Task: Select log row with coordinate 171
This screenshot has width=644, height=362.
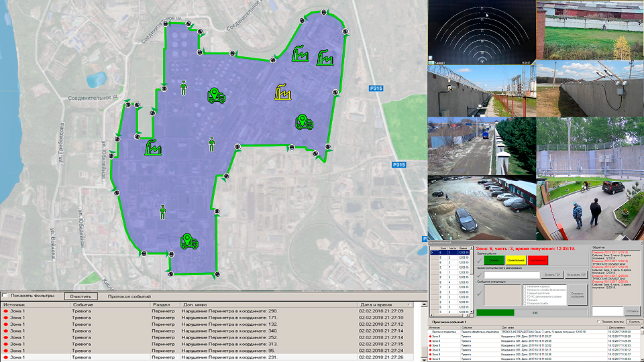Action: pos(207,318)
